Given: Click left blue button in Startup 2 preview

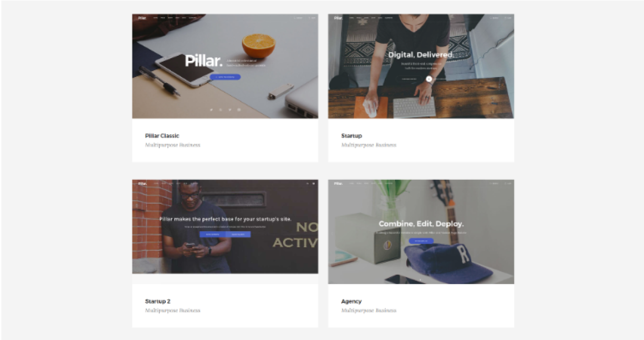Looking at the screenshot, I should pyautogui.click(x=212, y=235).
